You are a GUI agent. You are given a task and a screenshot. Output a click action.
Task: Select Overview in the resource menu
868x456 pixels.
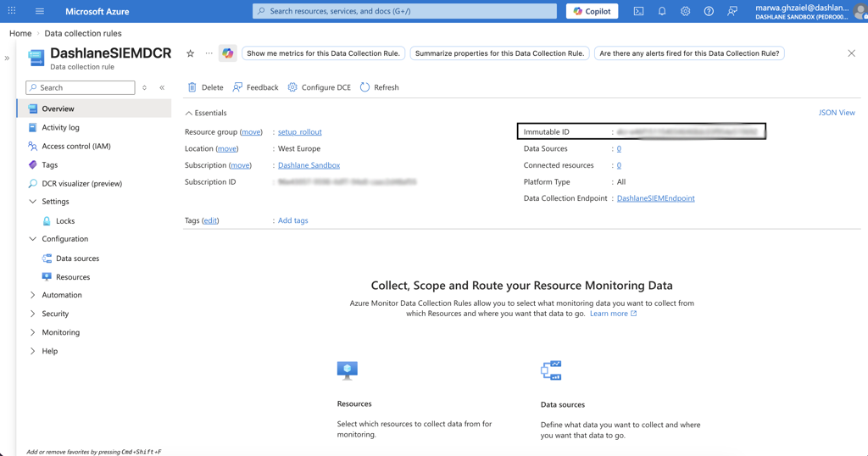point(94,108)
